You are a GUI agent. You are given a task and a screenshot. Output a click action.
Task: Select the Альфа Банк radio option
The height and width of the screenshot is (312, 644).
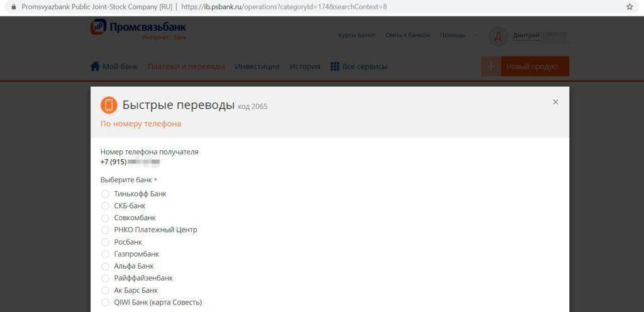(105, 266)
